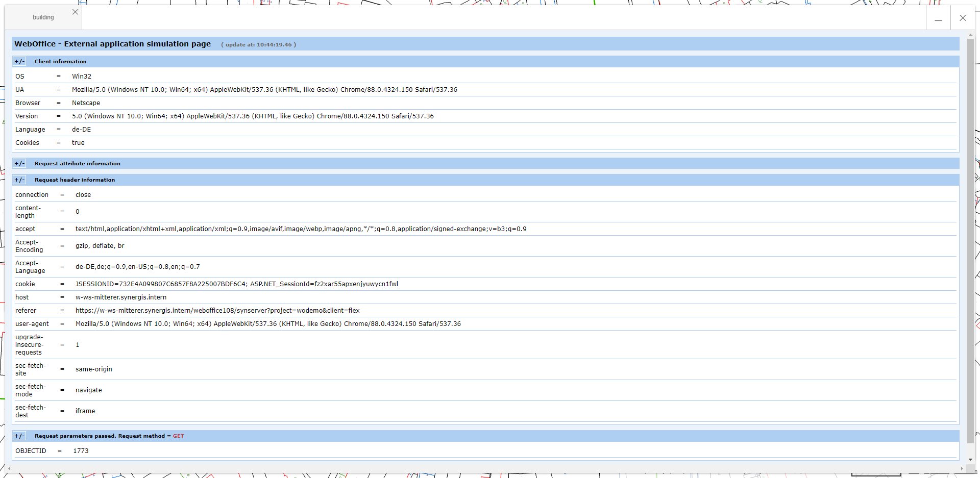Click the user-agent header value
The height and width of the screenshot is (478, 980).
[268, 323]
